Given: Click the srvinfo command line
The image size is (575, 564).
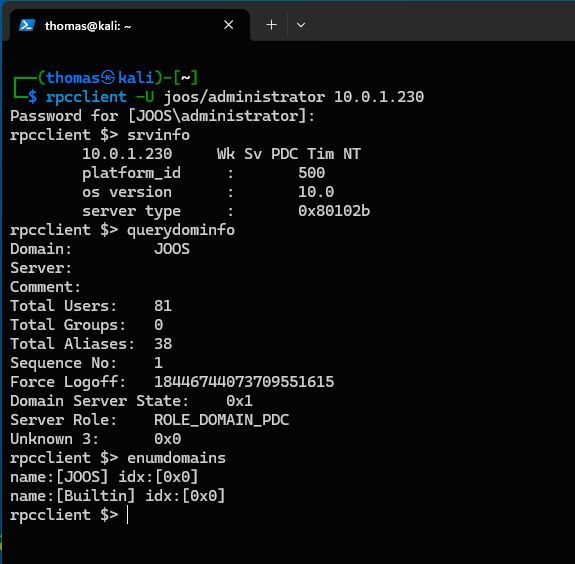Looking at the screenshot, I should tap(100, 135).
